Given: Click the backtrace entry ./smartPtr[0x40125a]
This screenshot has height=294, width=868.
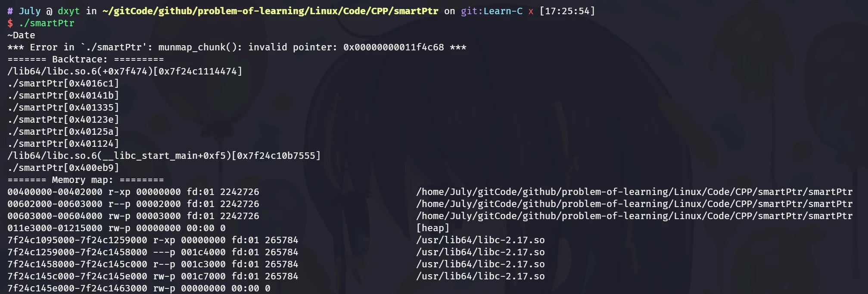Looking at the screenshot, I should tap(63, 132).
